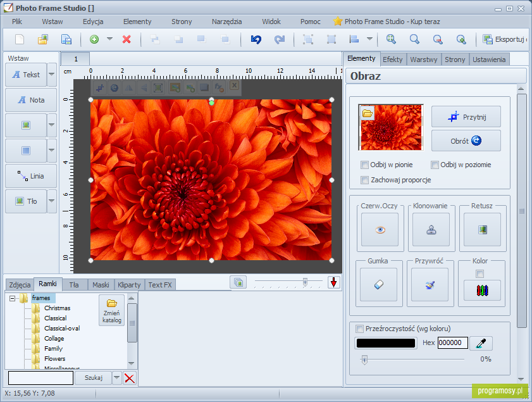
Task: Open the Elementy menu
Action: pos(137,22)
